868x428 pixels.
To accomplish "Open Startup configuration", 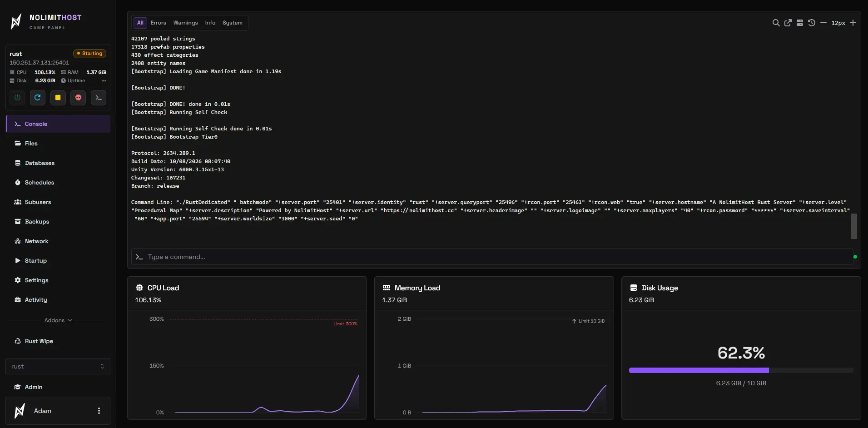I will [58, 261].
